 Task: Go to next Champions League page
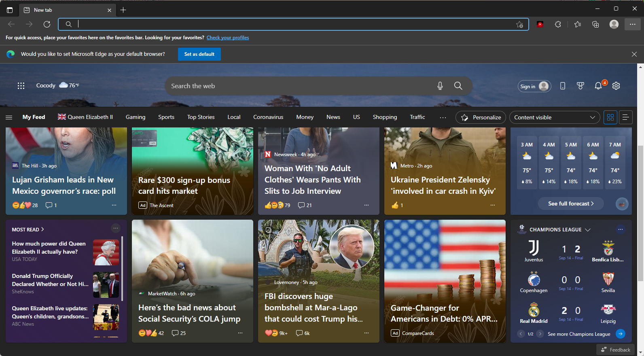point(540,334)
